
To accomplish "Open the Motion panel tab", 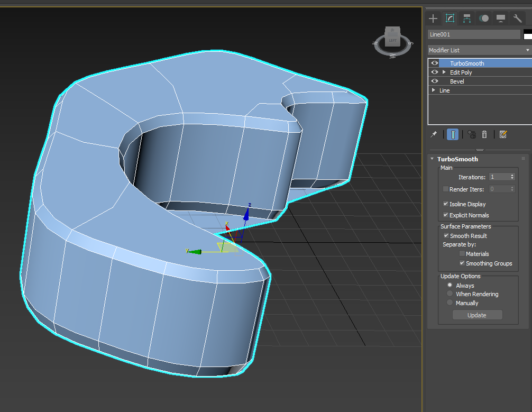I will (484, 19).
